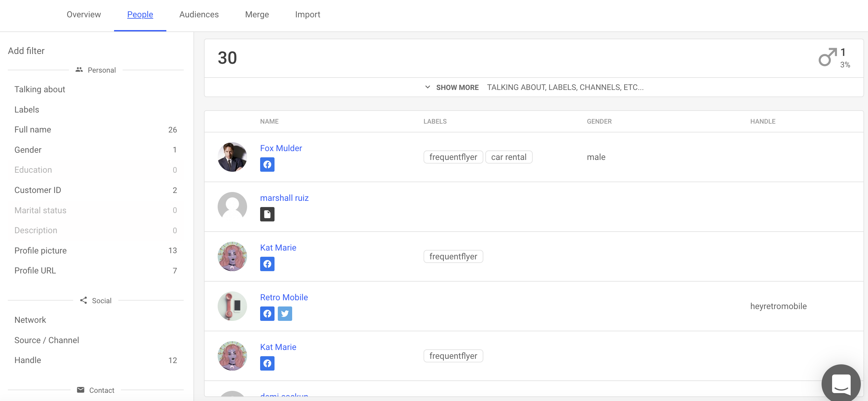Click Fox Mulder's avatar thumbnail
The image size is (868, 401).
click(232, 157)
